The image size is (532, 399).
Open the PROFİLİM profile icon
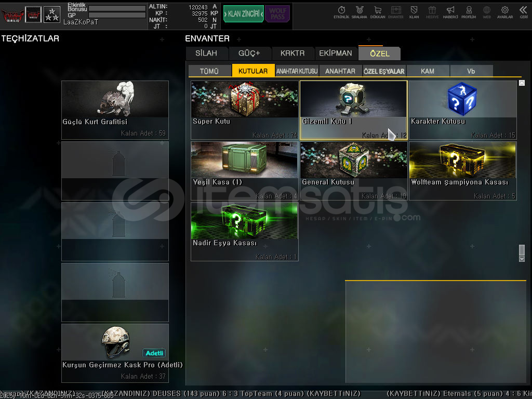click(469, 12)
